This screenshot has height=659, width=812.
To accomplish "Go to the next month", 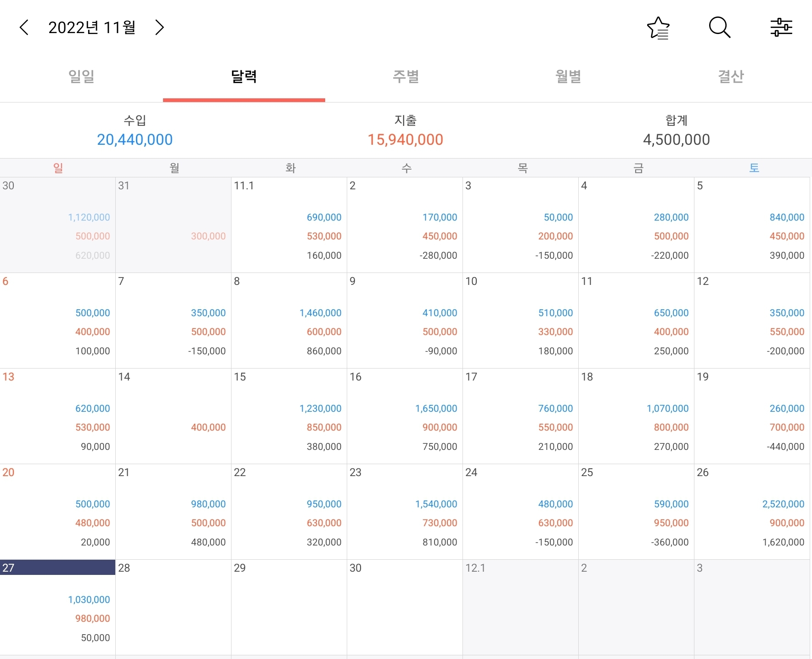I will pos(159,28).
